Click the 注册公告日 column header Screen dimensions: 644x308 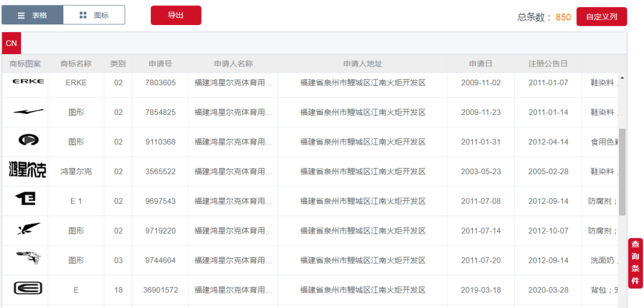click(x=549, y=64)
